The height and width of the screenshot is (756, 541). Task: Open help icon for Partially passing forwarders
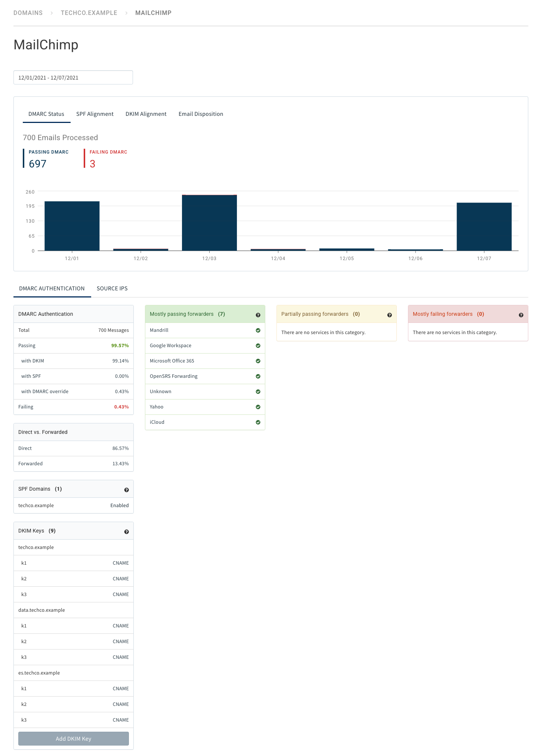coord(389,315)
